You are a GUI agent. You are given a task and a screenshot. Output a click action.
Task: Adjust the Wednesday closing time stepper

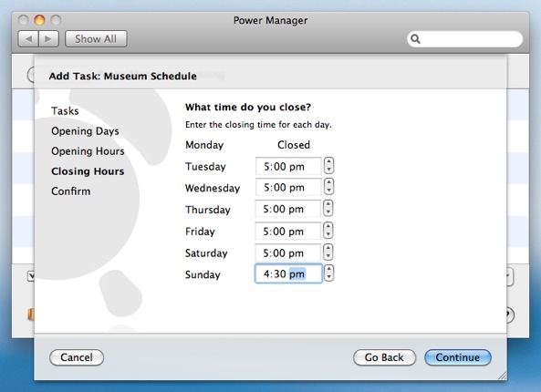328,187
